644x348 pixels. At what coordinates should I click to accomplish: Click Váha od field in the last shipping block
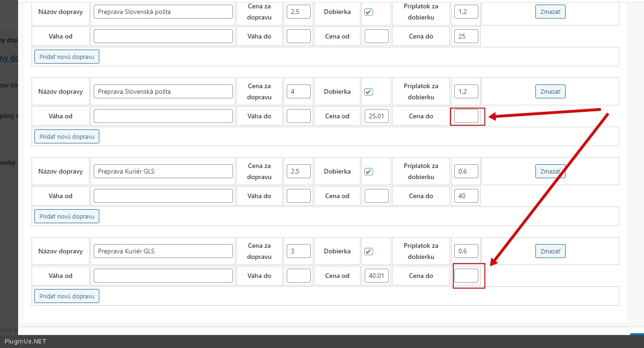click(163, 276)
